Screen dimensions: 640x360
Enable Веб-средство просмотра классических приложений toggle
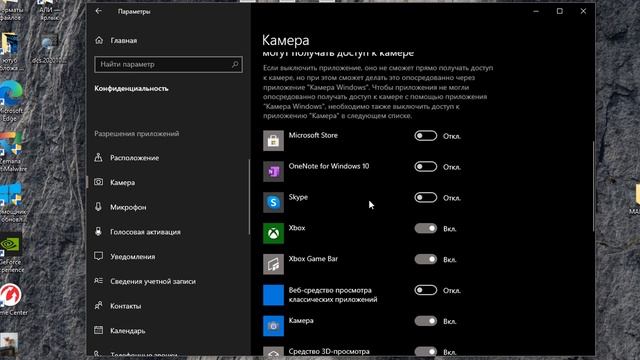(426, 290)
